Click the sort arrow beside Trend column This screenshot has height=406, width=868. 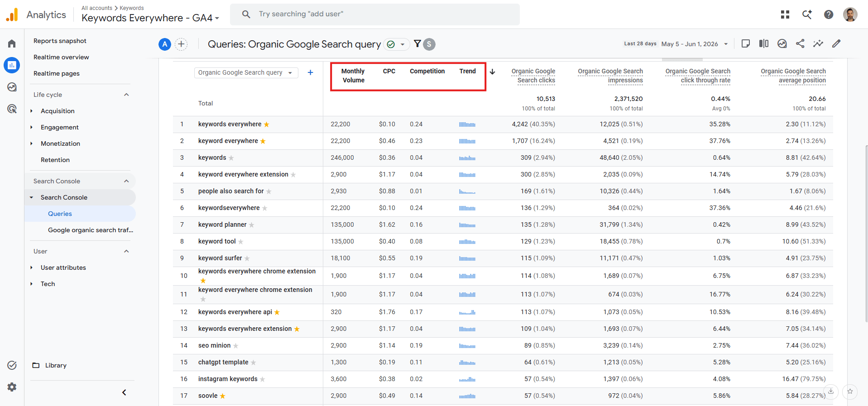492,72
